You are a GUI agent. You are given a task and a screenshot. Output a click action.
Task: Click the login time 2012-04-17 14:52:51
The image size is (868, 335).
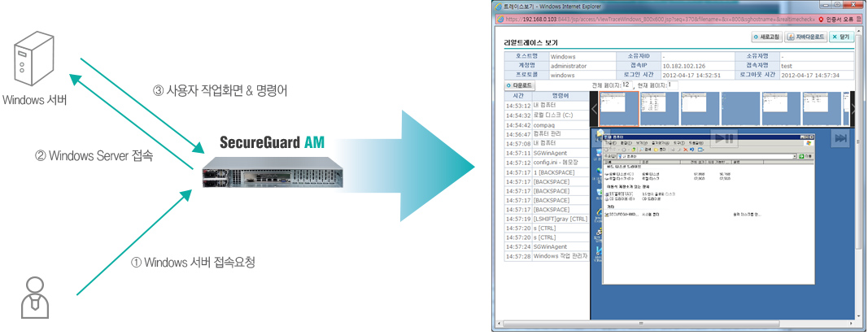691,75
